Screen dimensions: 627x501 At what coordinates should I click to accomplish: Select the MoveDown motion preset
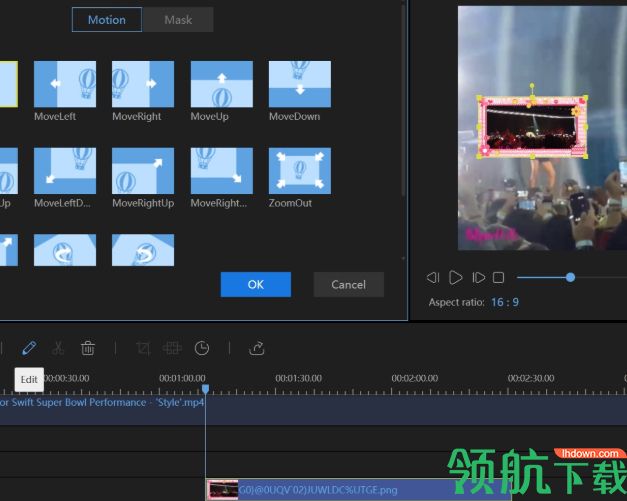click(300, 84)
